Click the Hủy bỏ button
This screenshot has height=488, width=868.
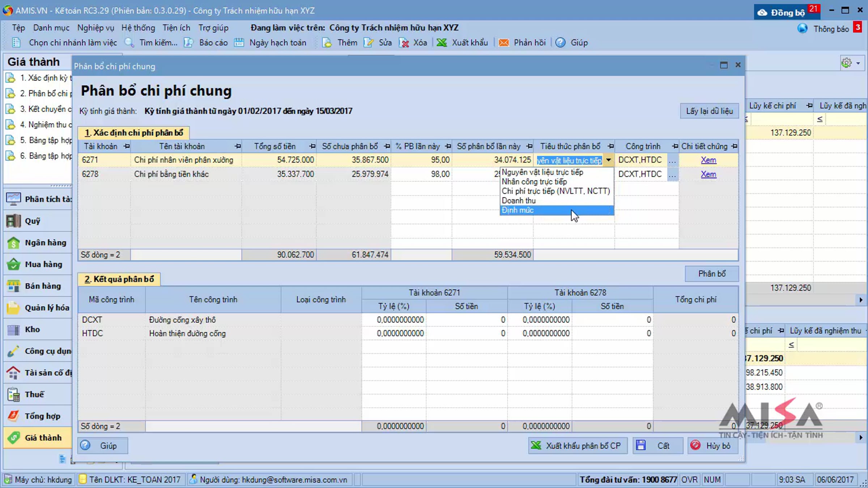(712, 446)
